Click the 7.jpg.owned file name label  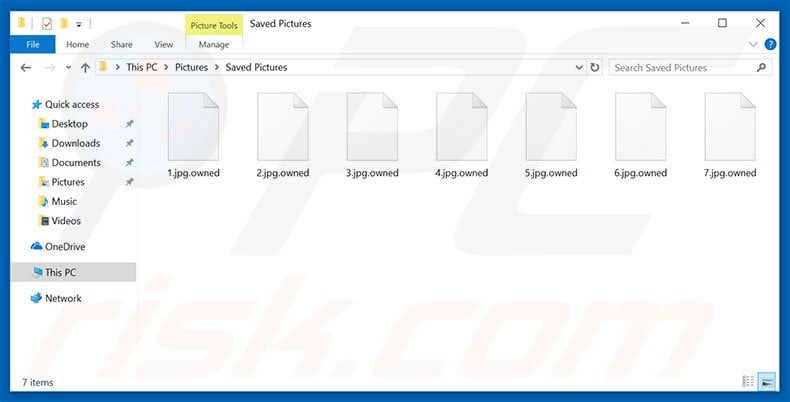pyautogui.click(x=730, y=173)
